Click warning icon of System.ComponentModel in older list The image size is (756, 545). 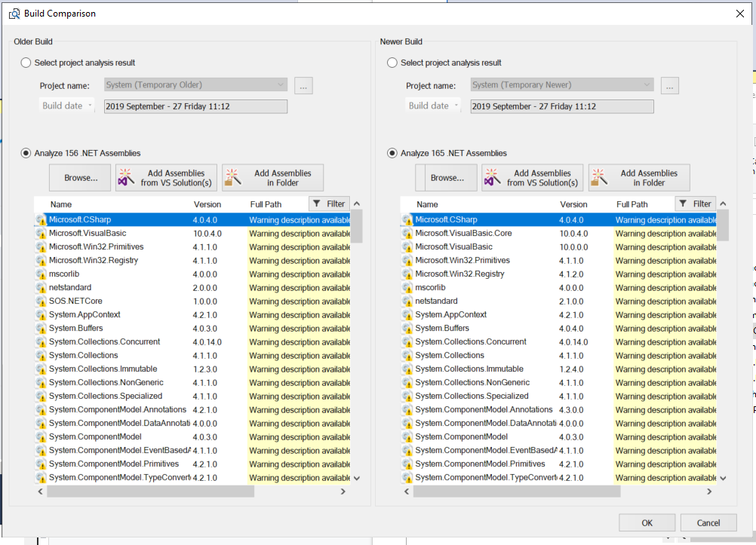[x=41, y=437]
